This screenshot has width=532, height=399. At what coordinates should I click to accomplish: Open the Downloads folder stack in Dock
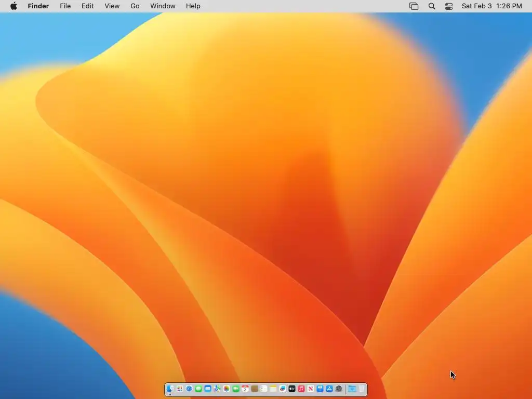click(x=352, y=389)
